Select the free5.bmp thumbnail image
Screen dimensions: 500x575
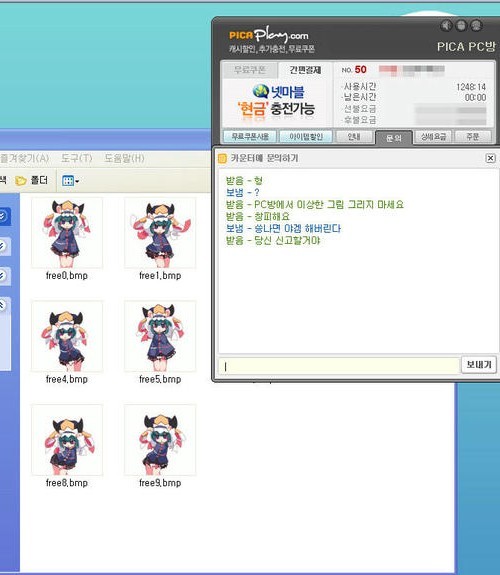[x=160, y=336]
